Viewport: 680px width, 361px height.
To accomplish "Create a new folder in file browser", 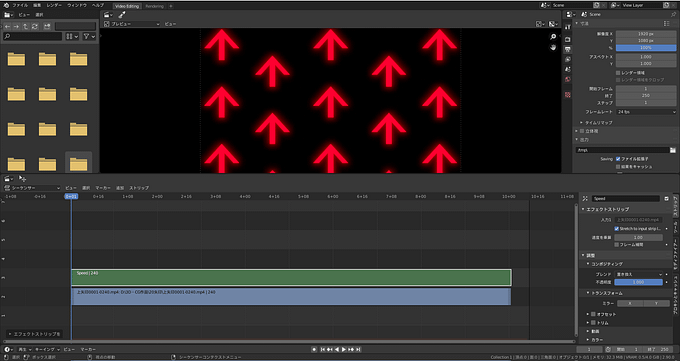I will [x=47, y=26].
